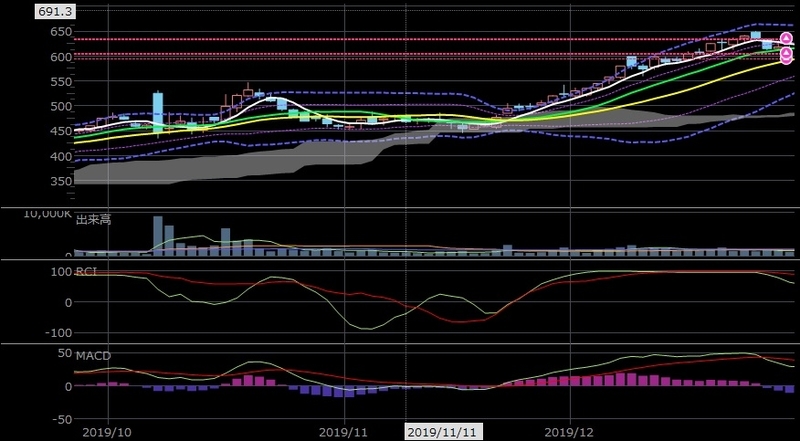The image size is (800, 441).
Task: Click the 691.3 price cursor label
Action: click(55, 12)
